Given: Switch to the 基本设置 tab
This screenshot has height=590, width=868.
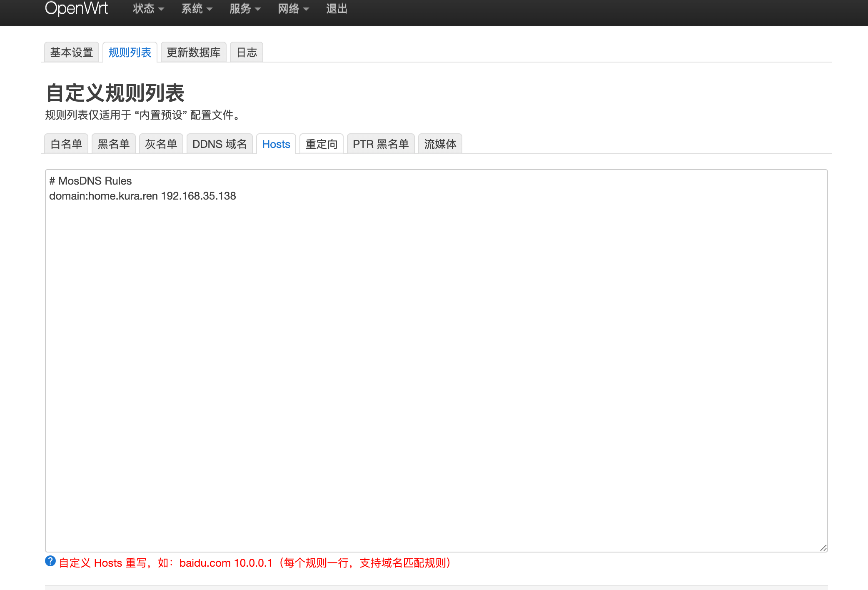Looking at the screenshot, I should (71, 52).
